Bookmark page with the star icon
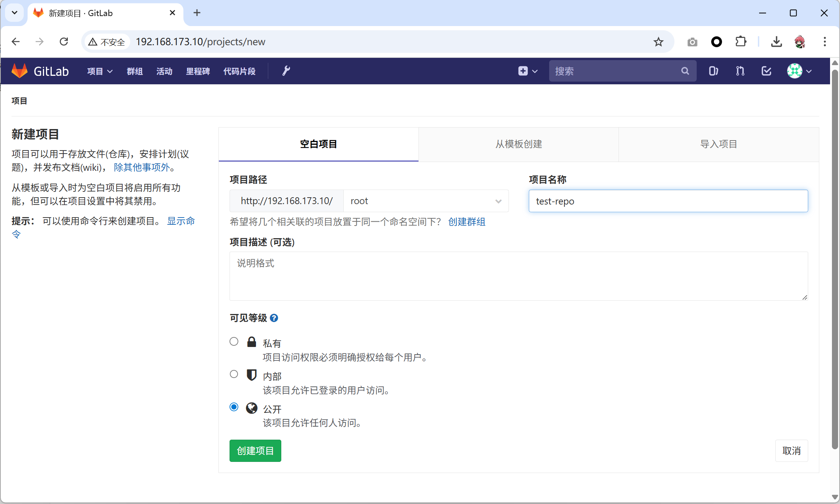Screen dimensions: 840x504 click(658, 42)
